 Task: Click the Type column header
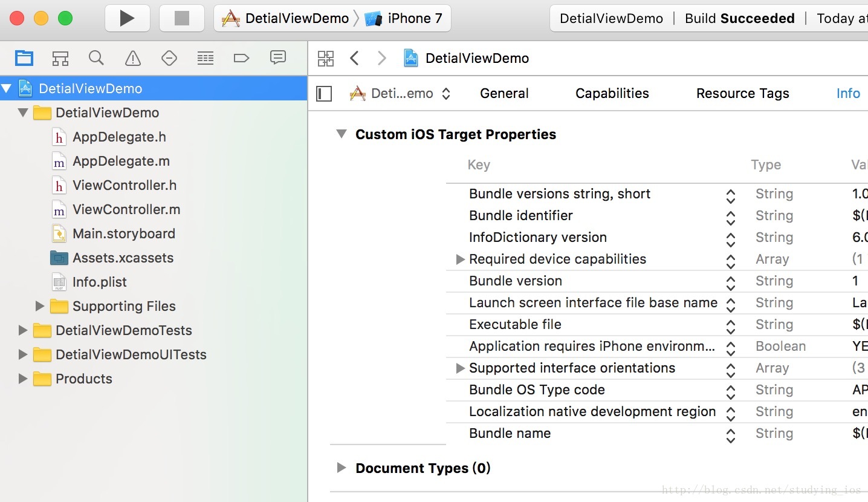coord(766,165)
